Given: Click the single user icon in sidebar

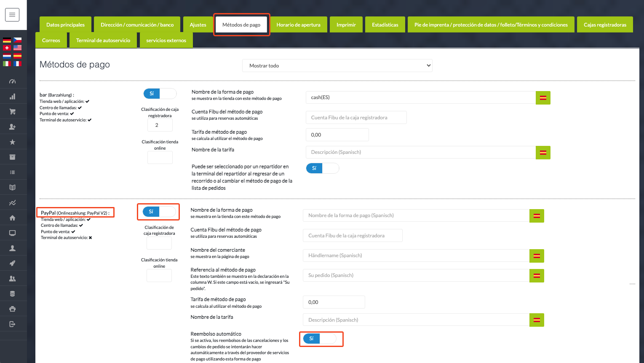Looking at the screenshot, I should 13,248.
